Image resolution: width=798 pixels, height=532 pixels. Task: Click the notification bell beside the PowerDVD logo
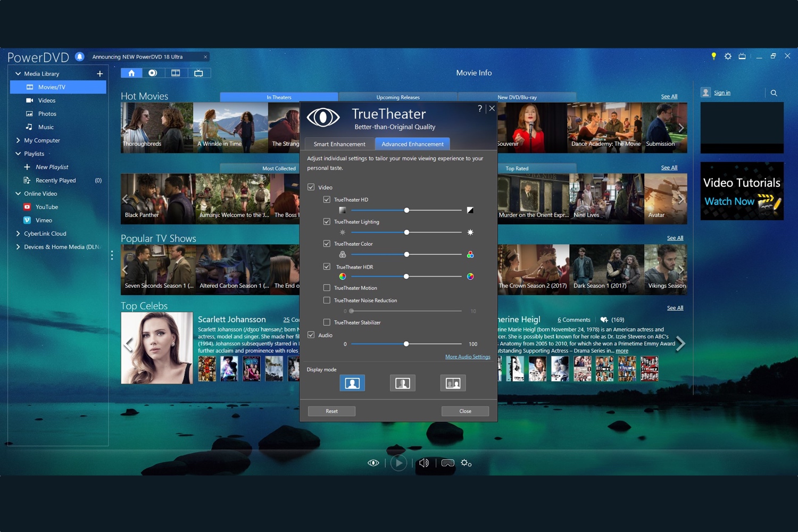click(x=79, y=56)
